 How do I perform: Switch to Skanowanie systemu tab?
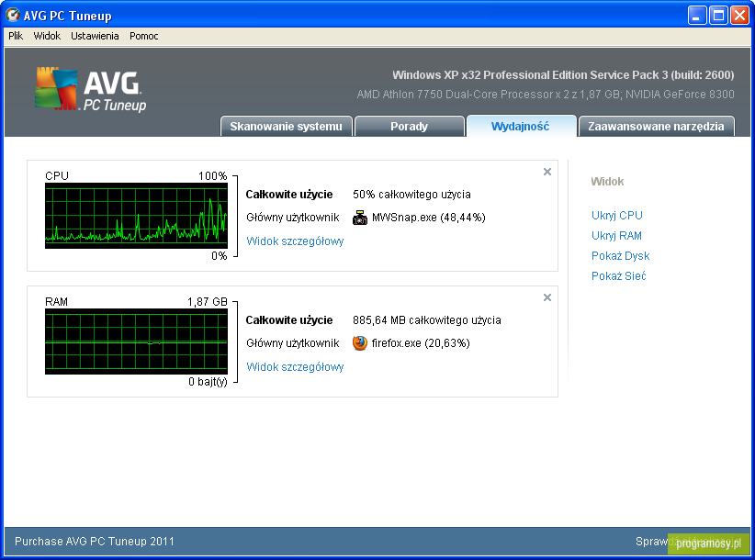[287, 126]
